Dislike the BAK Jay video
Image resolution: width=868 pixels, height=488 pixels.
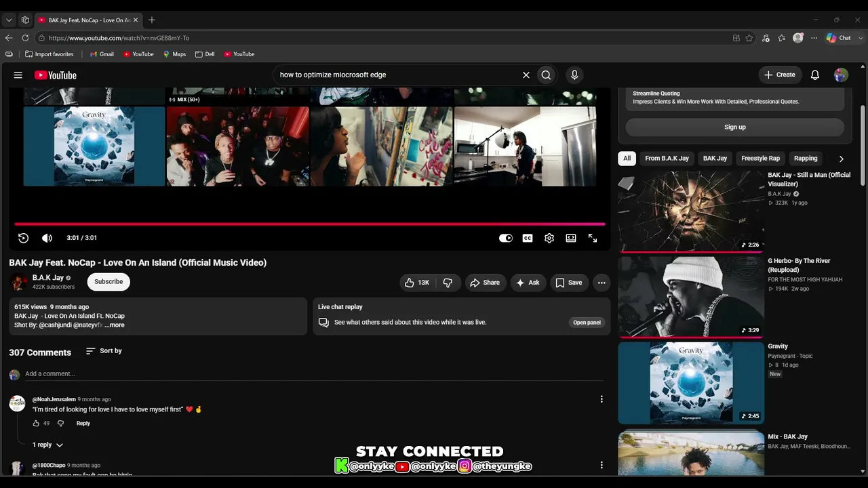tap(448, 283)
